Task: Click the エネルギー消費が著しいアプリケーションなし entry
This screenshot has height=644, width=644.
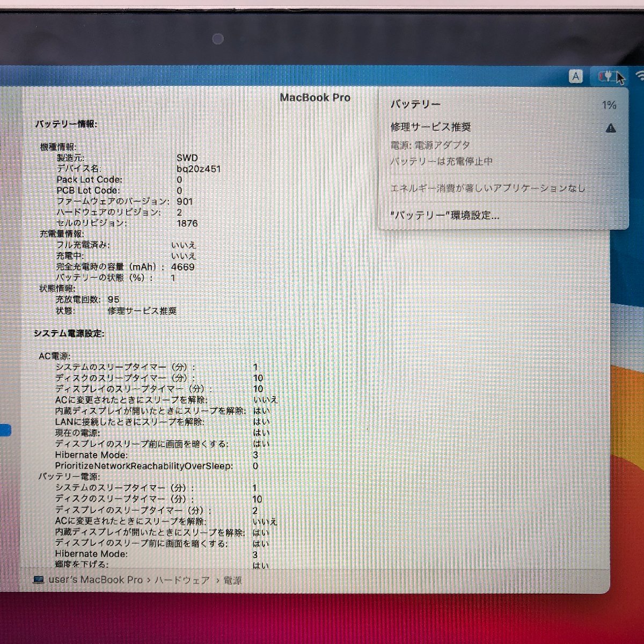Action: tap(487, 189)
